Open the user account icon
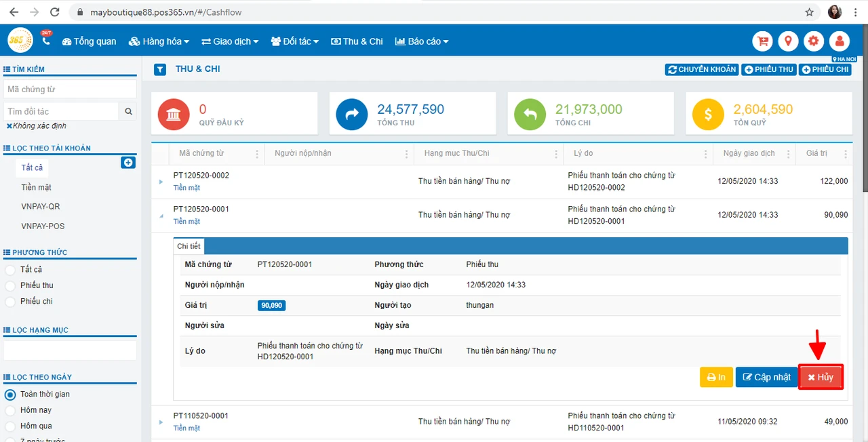868x442 pixels. pyautogui.click(x=840, y=41)
